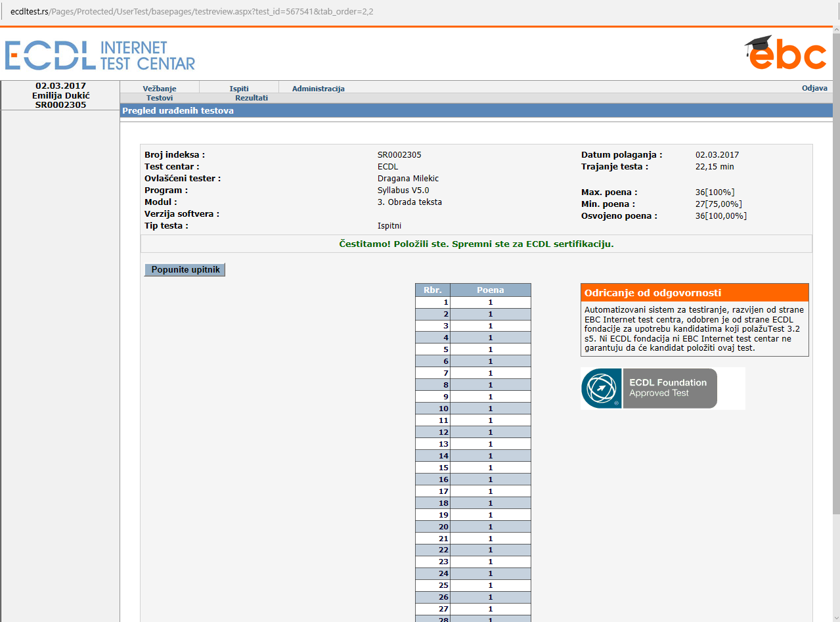Viewport: 840px width, 622px height.
Task: Click the Ovlašćeni tester label
Action: [183, 179]
